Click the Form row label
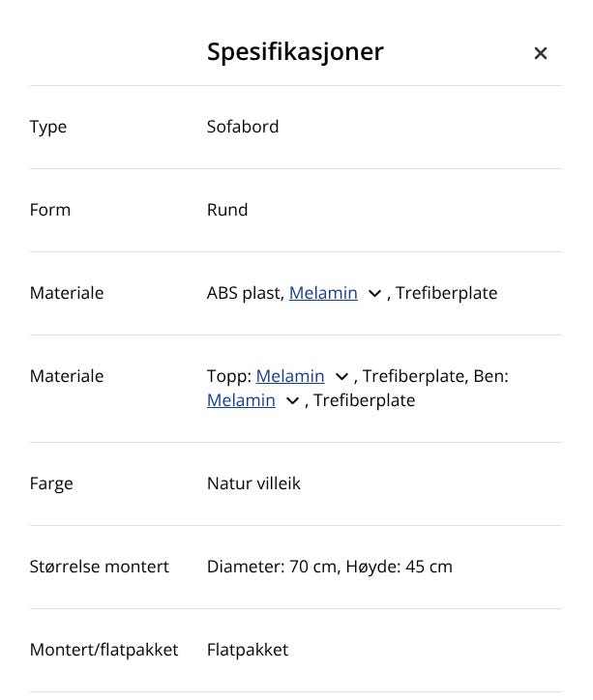Viewport: 593px width, 700px height. tap(50, 210)
